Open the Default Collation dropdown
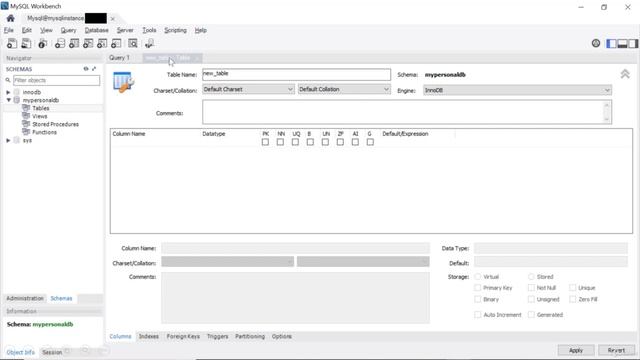The height and width of the screenshot is (360, 640). (344, 89)
